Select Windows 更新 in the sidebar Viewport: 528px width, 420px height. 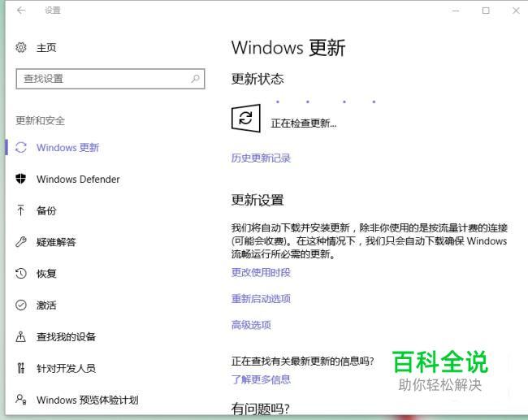point(67,148)
